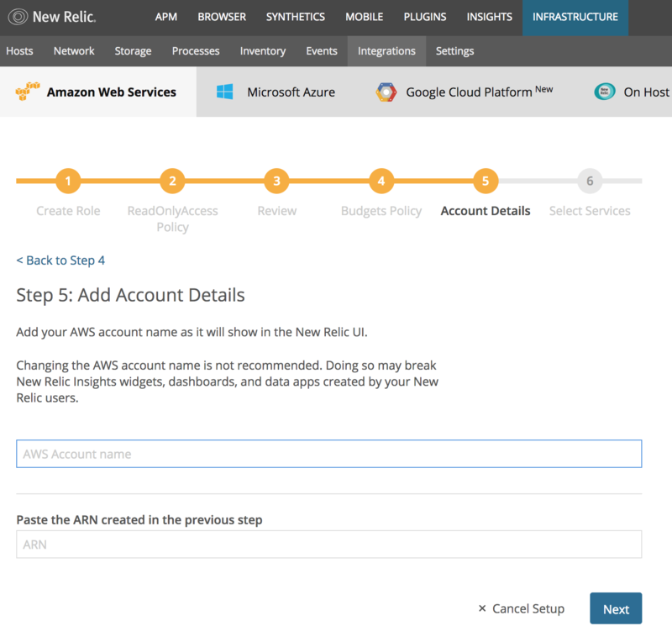Click the Back to Step 4 link
This screenshot has height=642, width=672.
(x=60, y=260)
